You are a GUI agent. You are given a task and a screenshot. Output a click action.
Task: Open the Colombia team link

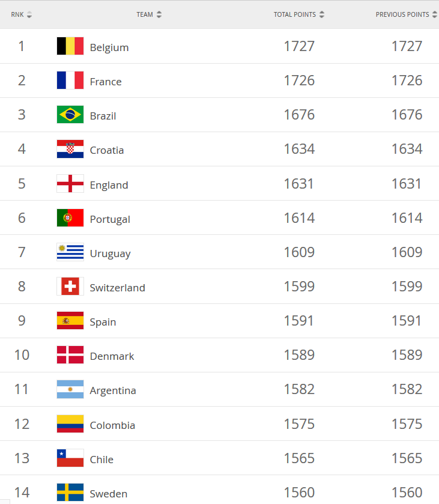(x=112, y=425)
